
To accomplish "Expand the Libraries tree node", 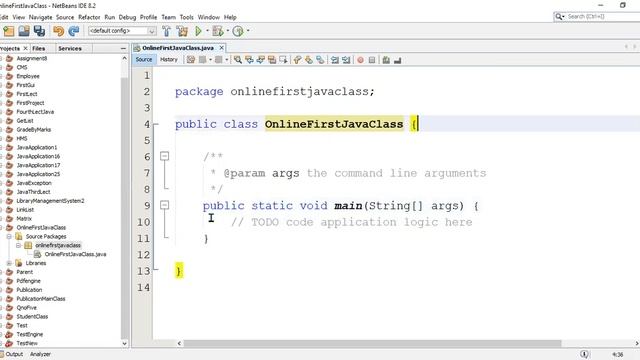I will click(9, 263).
